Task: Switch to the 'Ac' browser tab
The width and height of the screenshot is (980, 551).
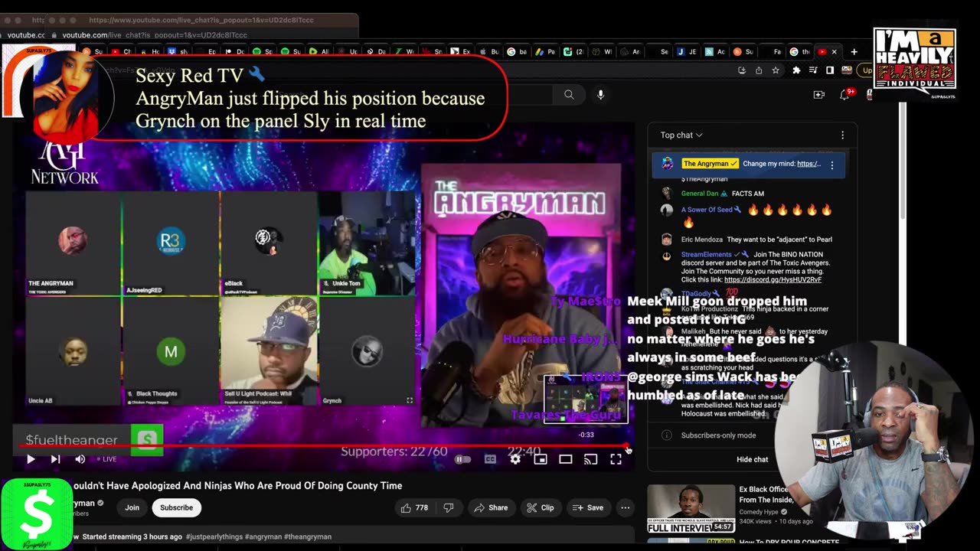Action: [x=714, y=52]
